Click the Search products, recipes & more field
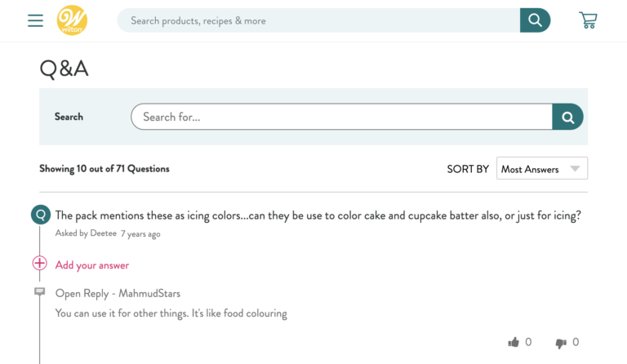This screenshot has width=627, height=364. [x=318, y=20]
